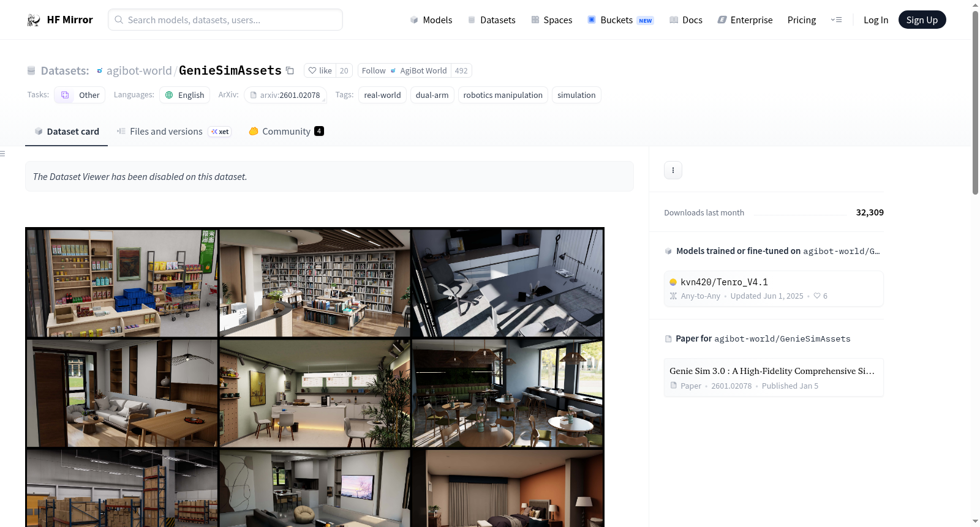Click the robotics manipulation tag

click(503, 95)
